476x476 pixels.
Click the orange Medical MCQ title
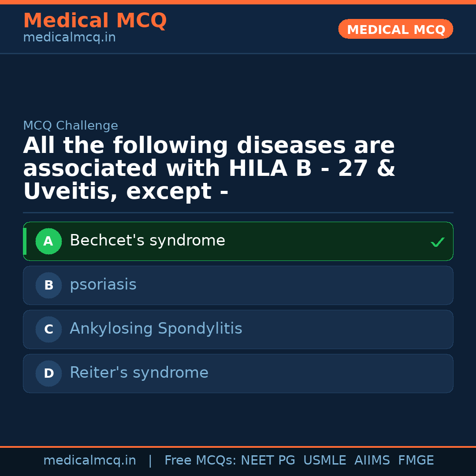(95, 21)
